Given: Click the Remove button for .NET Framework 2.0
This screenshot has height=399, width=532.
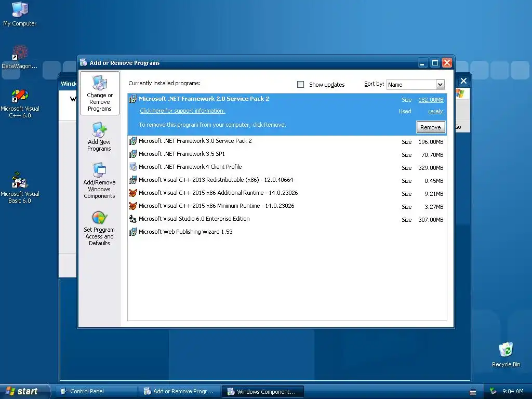Looking at the screenshot, I should 431,127.
